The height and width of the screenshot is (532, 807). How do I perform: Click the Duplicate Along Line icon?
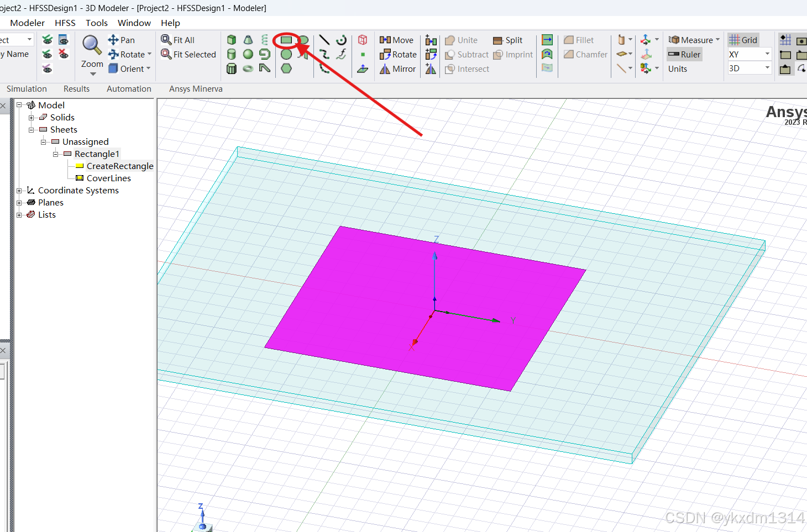pyautogui.click(x=431, y=40)
